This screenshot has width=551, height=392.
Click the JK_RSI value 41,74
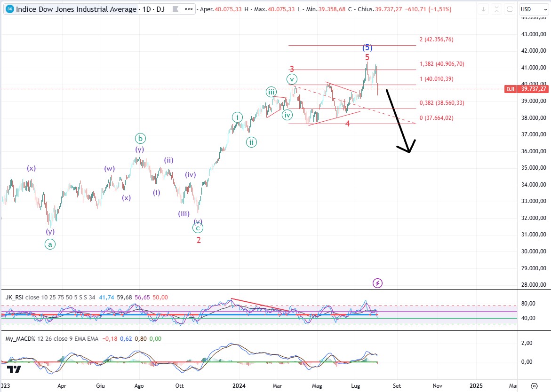[x=106, y=297]
